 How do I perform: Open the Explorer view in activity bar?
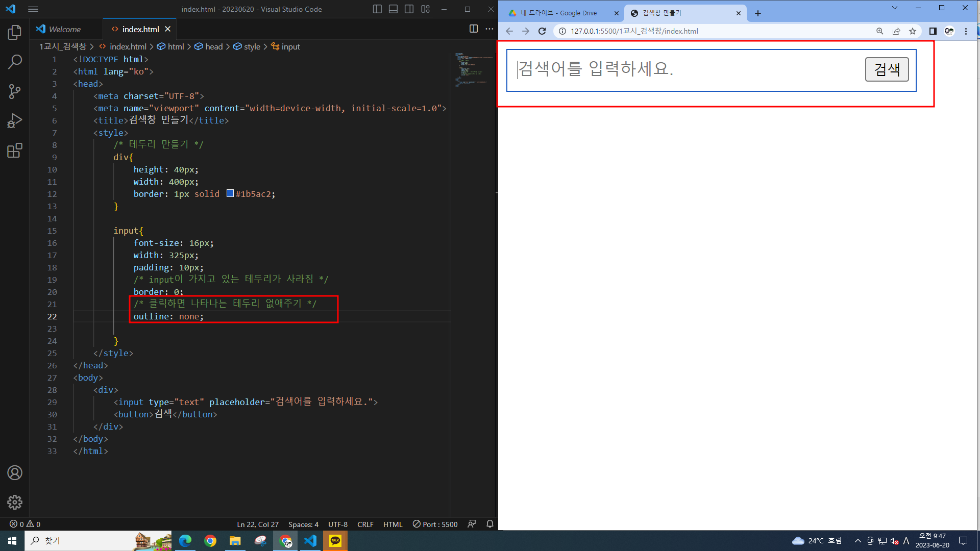pos(15,32)
